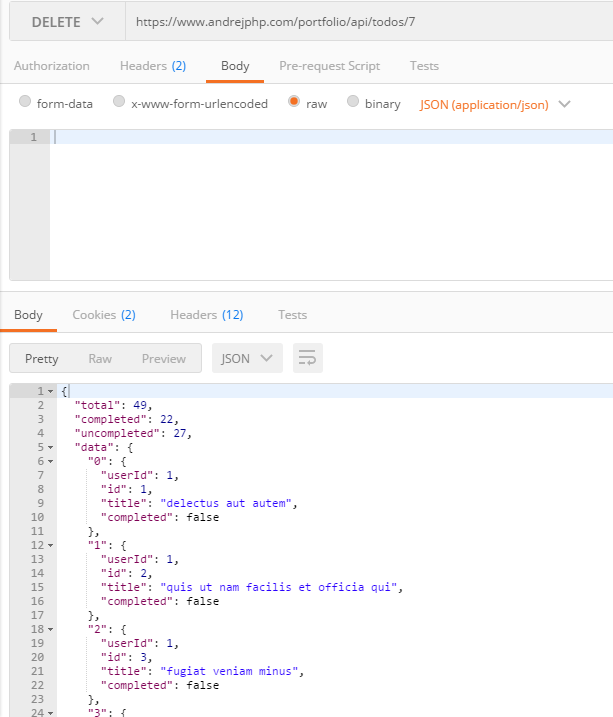Open the request Headers (2) tab
Screen dimensions: 613x717
coord(153,66)
